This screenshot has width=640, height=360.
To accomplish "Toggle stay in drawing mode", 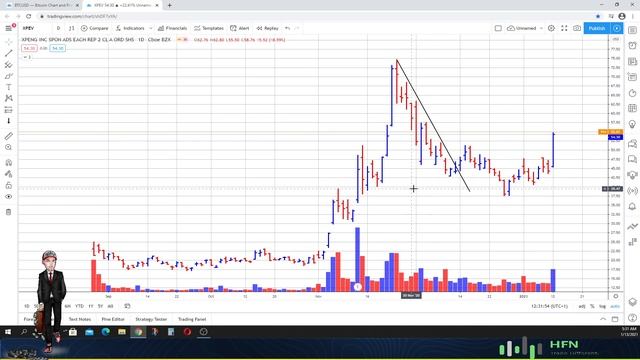I will 9,174.
